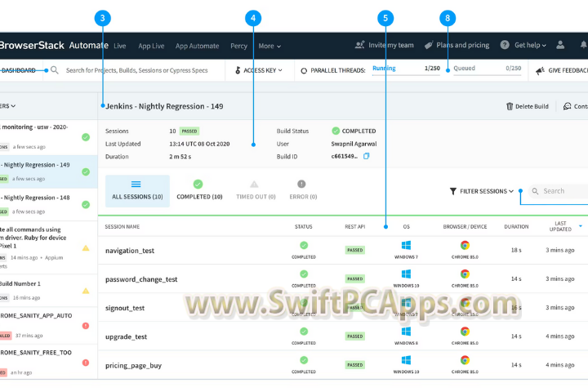Open the password_change_test session
This screenshot has width=588, height=392.
(141, 279)
